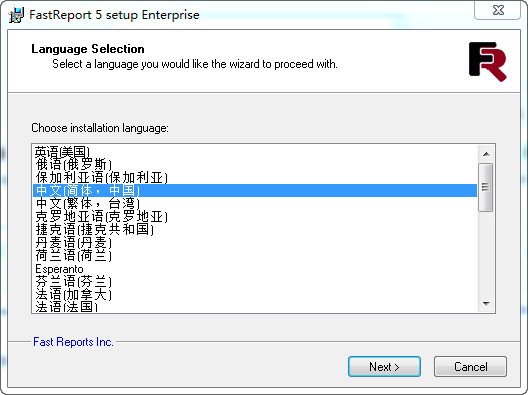Select highlighted 中文(简体，中国) entry
Viewport: 528px width, 395px height.
tap(255, 190)
